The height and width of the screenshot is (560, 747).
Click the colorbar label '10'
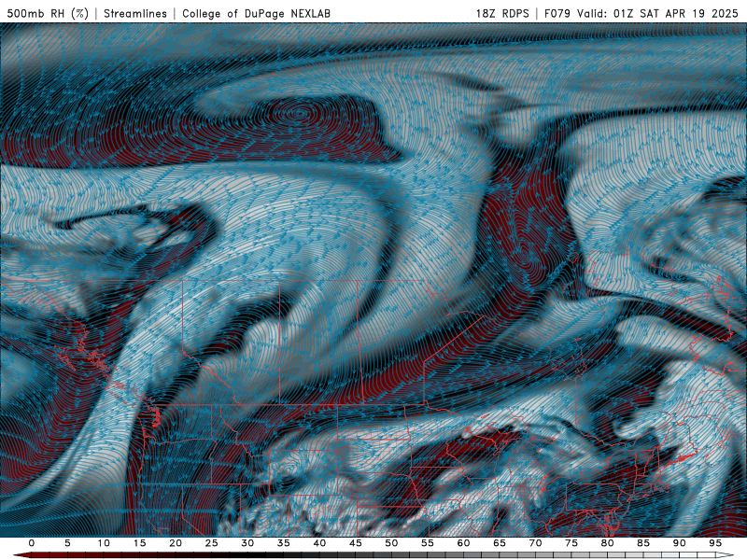click(104, 543)
